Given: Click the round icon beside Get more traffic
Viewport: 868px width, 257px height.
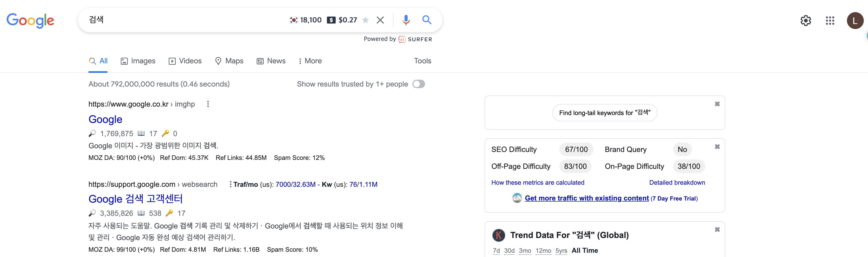Looking at the screenshot, I should click(x=517, y=198).
